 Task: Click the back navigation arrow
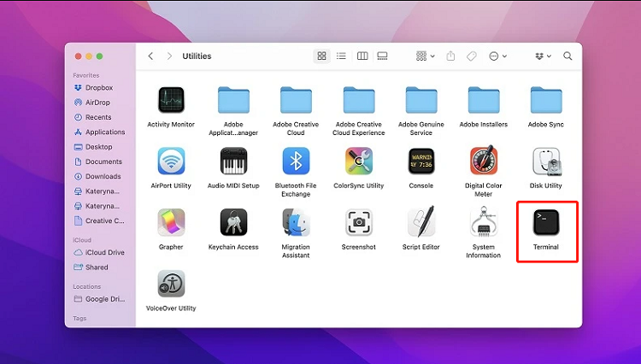point(150,56)
